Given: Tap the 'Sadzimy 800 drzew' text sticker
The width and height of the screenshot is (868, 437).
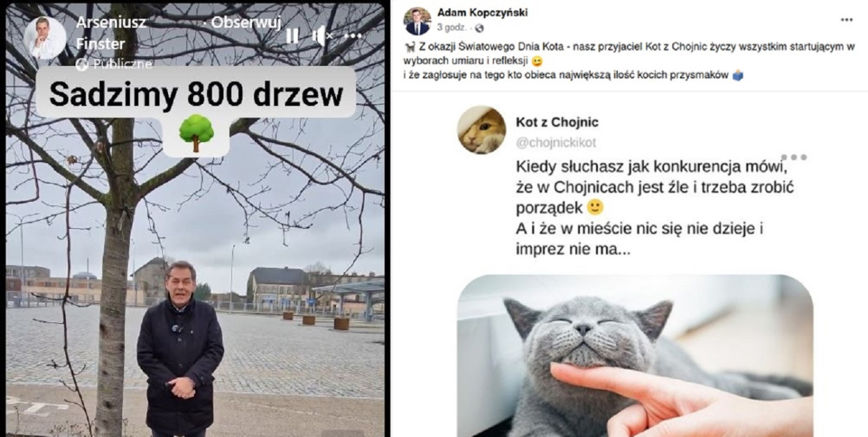Looking at the screenshot, I should pyautogui.click(x=197, y=95).
